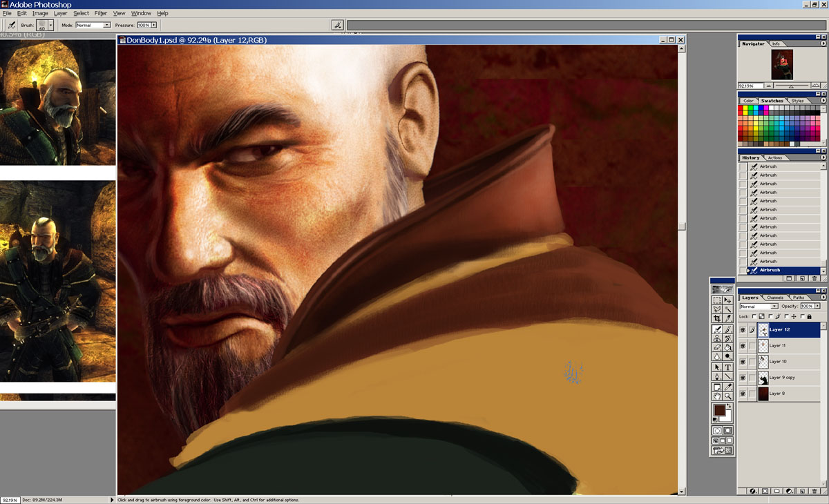The height and width of the screenshot is (504, 829).
Task: Select the Rectangular Marquee tool
Action: [717, 300]
